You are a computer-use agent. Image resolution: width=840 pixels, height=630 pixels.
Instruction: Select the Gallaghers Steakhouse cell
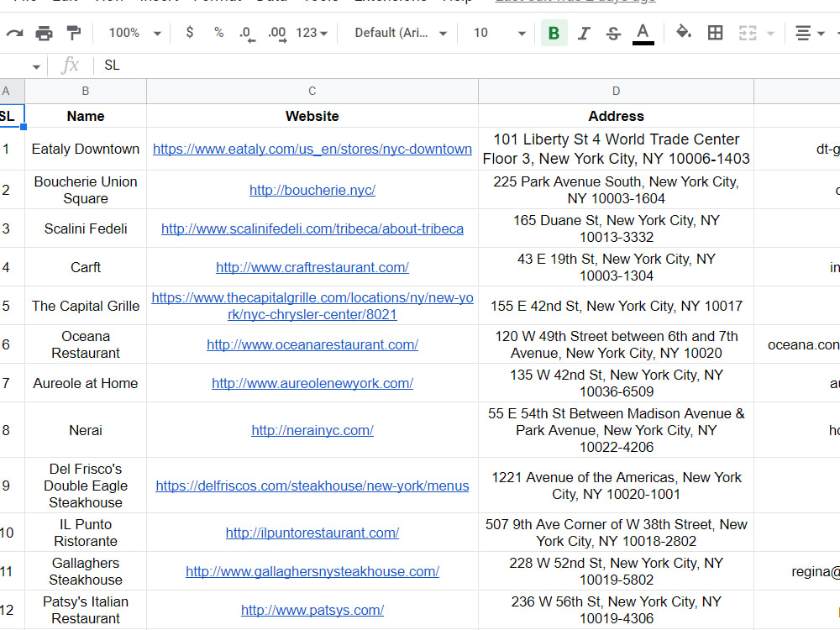[85, 571]
